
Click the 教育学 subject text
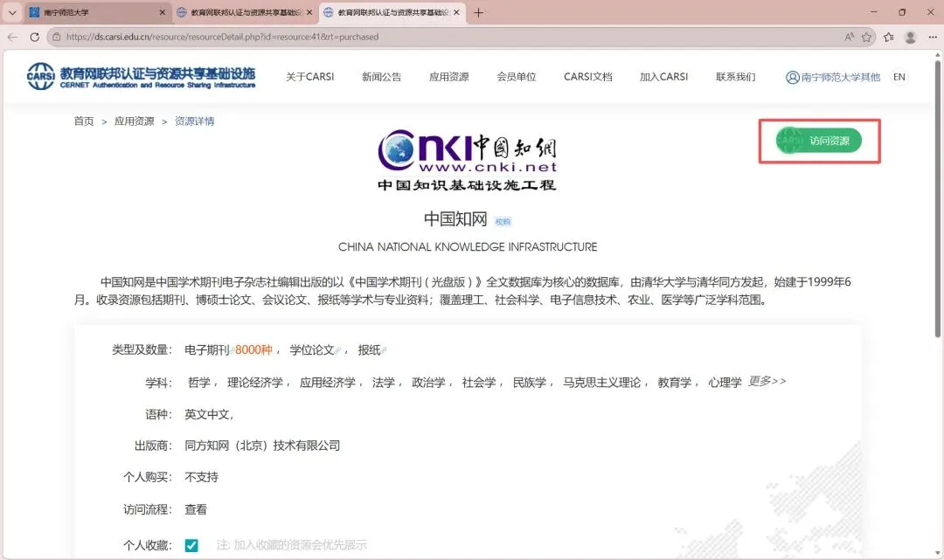click(674, 383)
